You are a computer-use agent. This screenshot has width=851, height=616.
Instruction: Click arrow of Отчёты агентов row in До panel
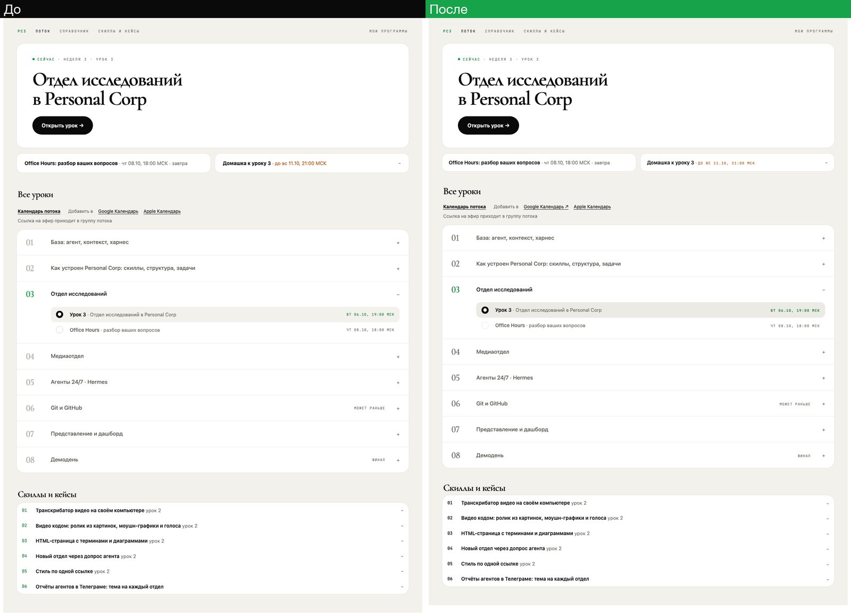[x=402, y=587]
